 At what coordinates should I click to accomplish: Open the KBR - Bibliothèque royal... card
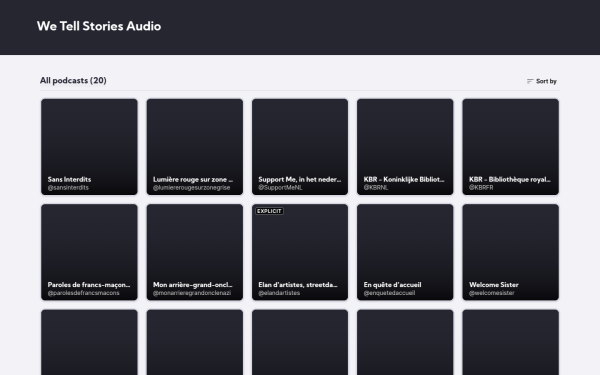point(510,147)
